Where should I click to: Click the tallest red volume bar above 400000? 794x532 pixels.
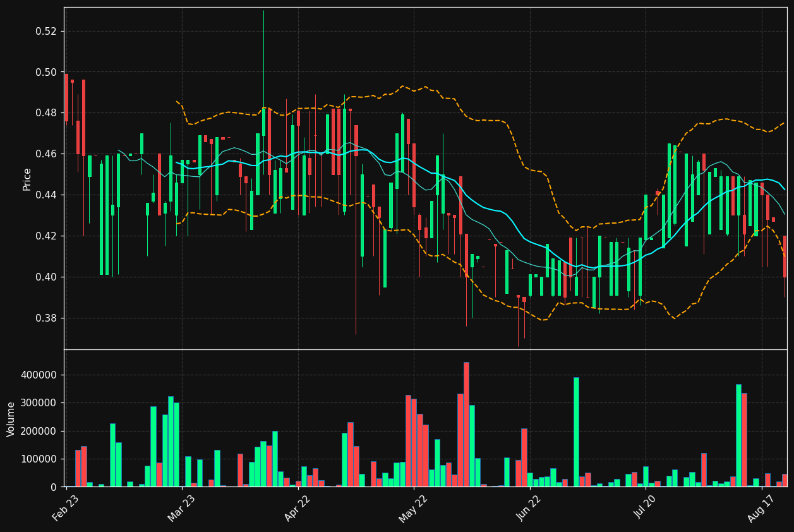tap(466, 425)
